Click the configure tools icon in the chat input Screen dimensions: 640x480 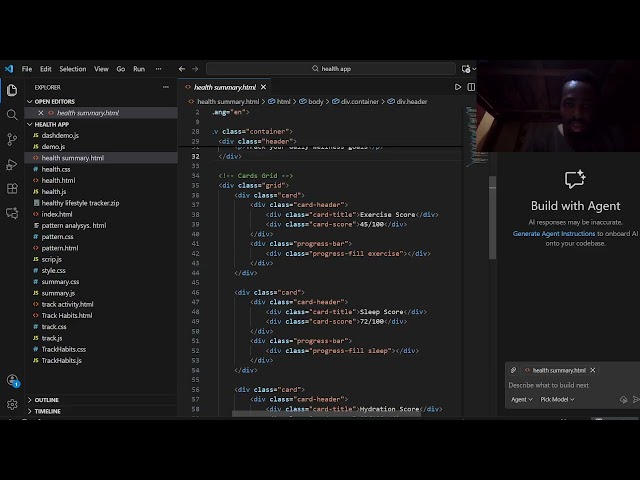point(623,400)
